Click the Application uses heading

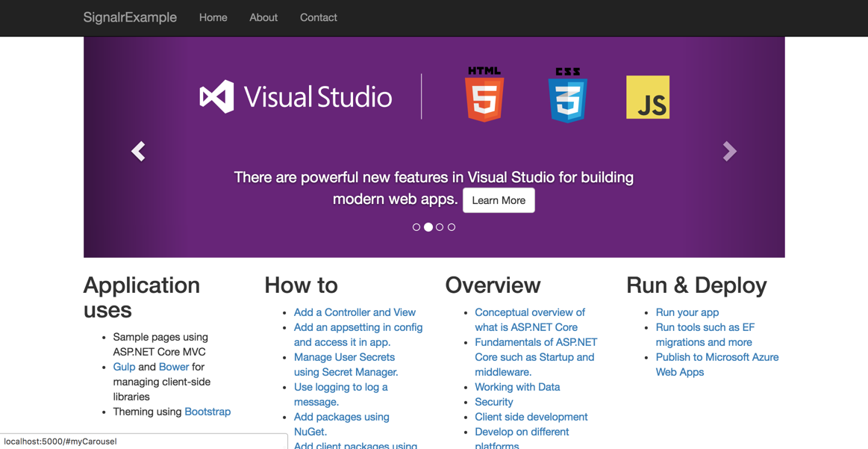tap(142, 297)
